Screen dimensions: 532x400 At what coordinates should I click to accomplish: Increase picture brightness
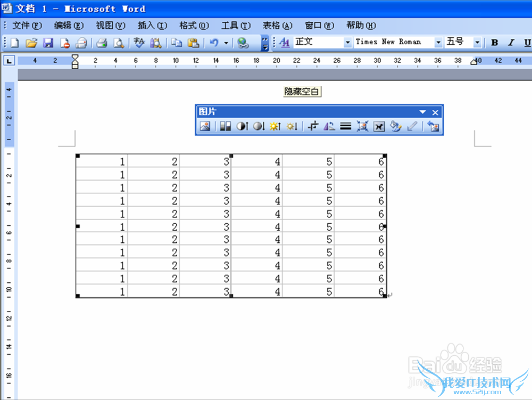[x=275, y=126]
